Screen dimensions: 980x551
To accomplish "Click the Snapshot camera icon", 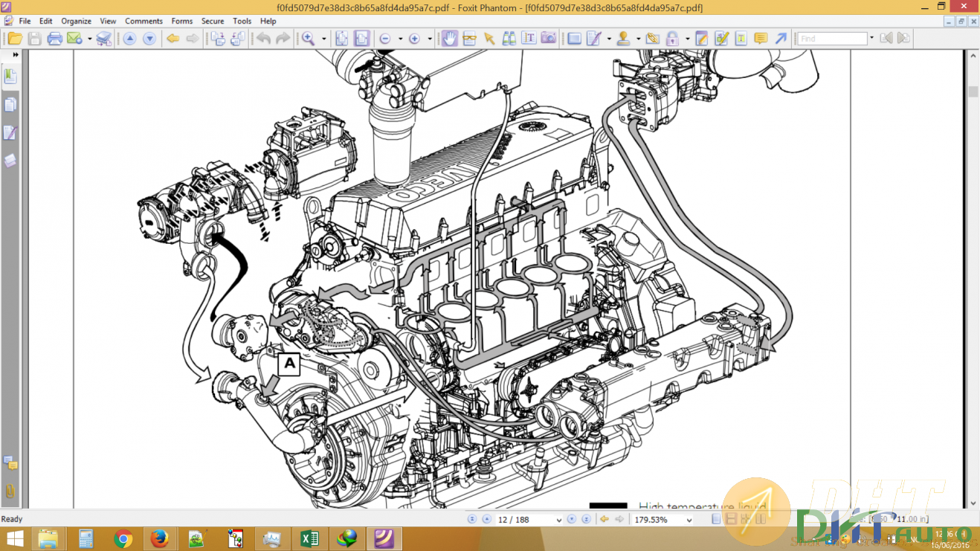I will click(x=549, y=39).
